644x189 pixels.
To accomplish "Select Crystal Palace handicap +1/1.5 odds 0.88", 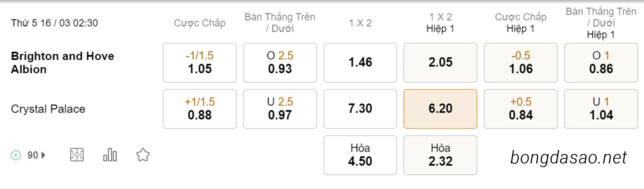I will (x=200, y=109).
